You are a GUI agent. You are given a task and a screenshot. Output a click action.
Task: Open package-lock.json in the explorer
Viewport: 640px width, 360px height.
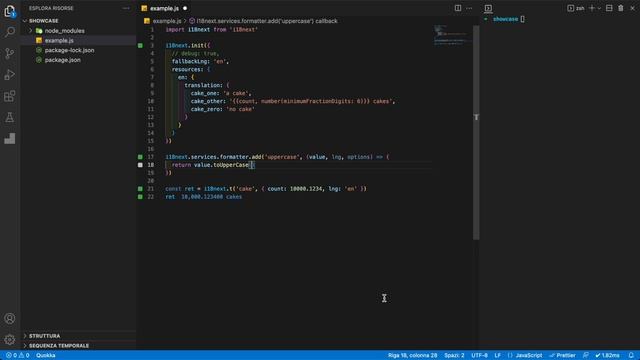point(69,50)
